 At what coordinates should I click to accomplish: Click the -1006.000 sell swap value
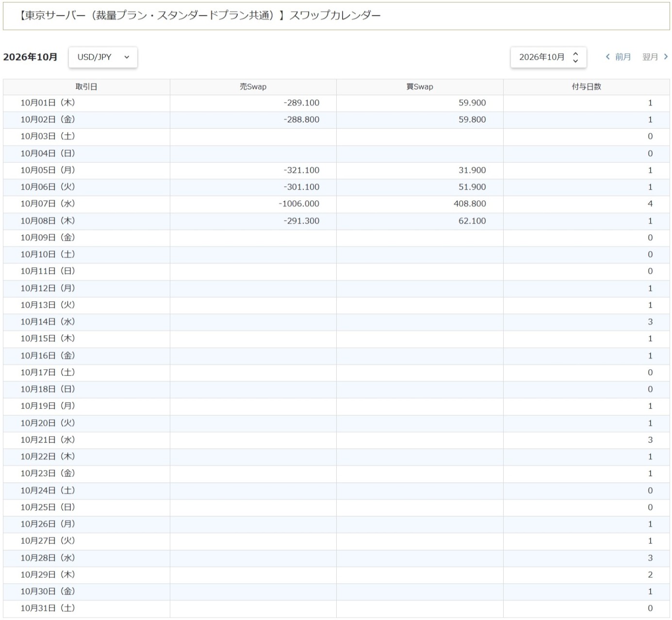pos(299,204)
